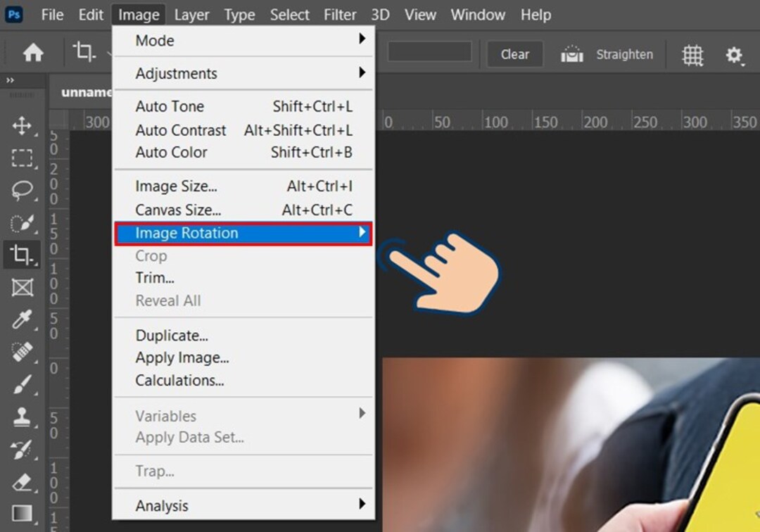Click the Clear button in options bar

pos(514,54)
